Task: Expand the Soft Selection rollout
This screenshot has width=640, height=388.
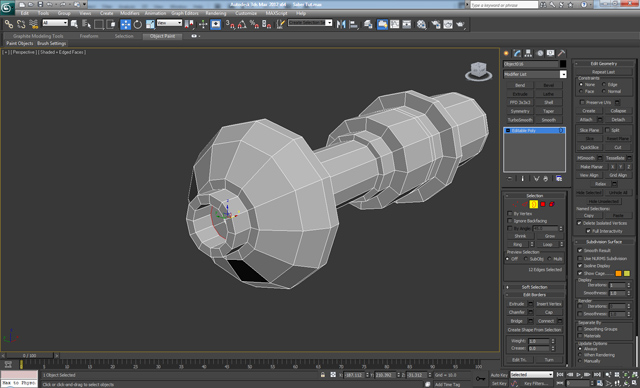Action: point(534,287)
